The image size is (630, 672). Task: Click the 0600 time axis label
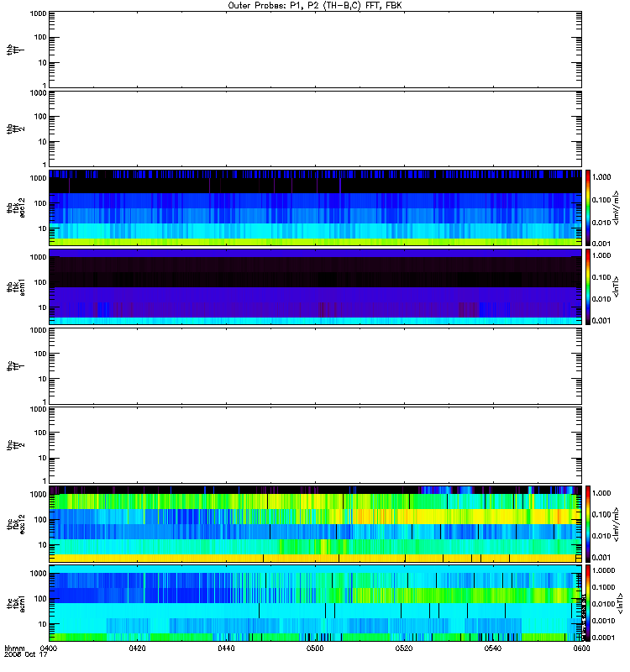[581, 648]
